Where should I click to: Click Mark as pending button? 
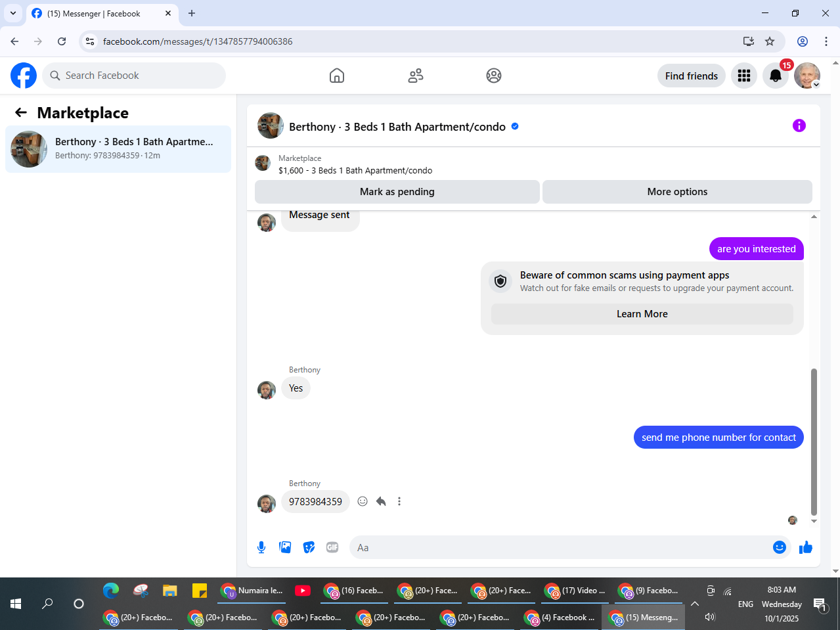397,192
